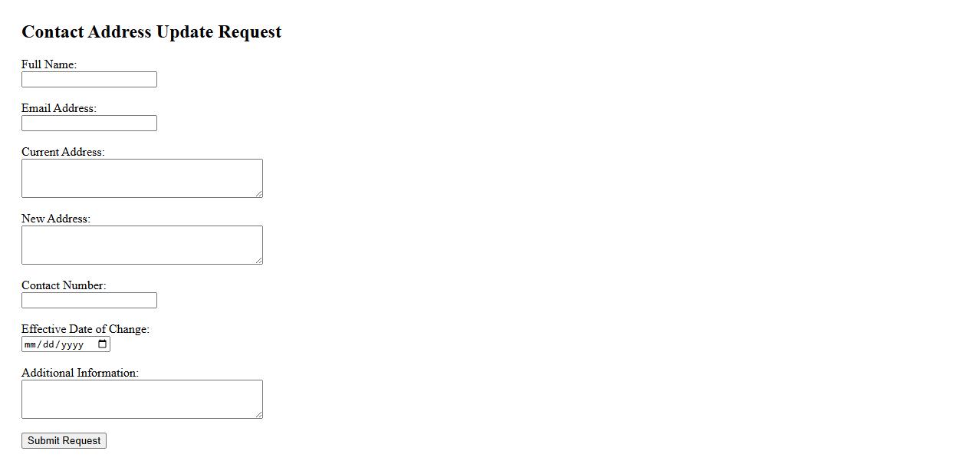Click the "Full Name:" label
The width and height of the screenshot is (980, 461).
pyautogui.click(x=49, y=64)
